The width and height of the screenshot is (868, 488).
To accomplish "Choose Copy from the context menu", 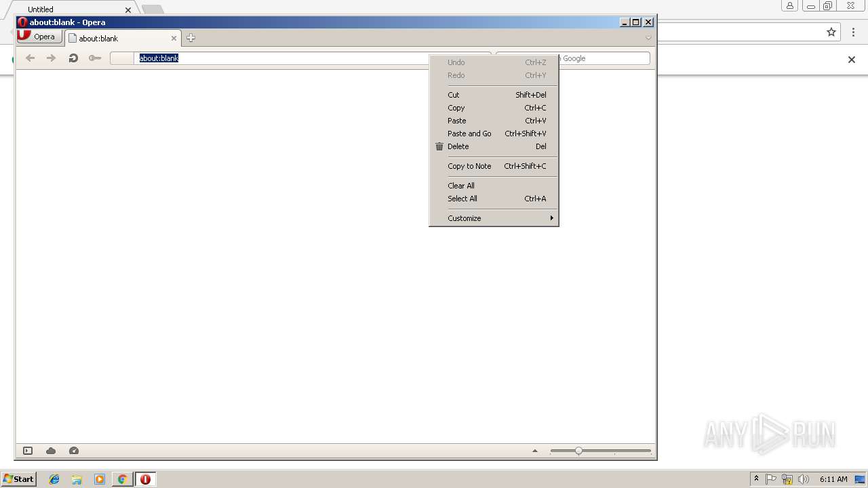I will point(494,108).
